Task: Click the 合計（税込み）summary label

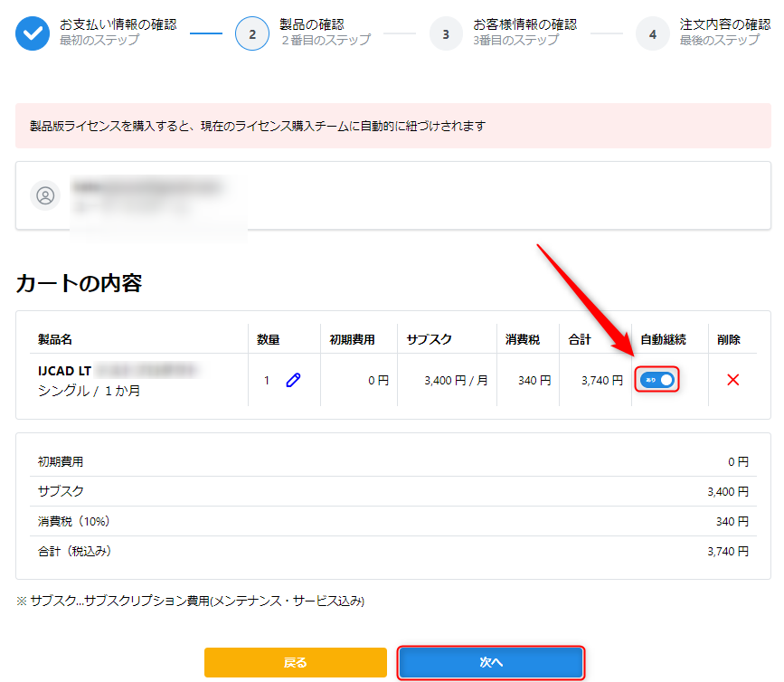Action: tap(74, 551)
